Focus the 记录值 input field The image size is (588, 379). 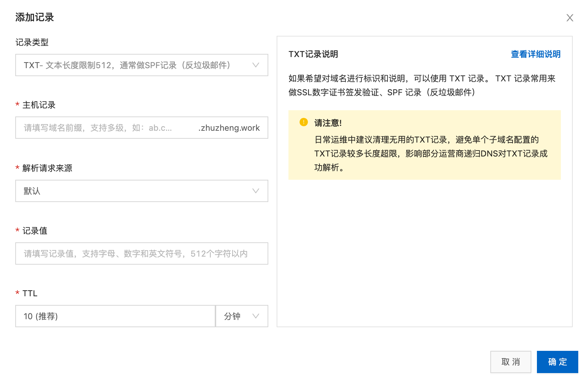(x=141, y=253)
